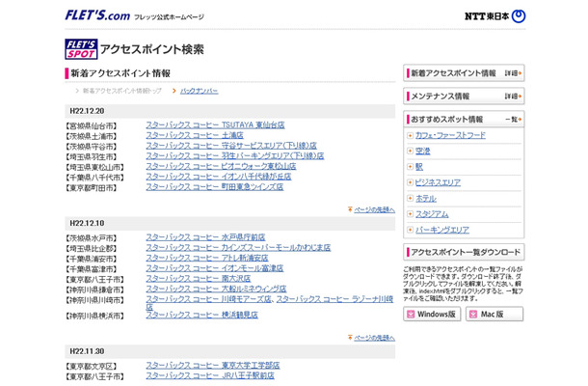588x386 pixels.
Task: Open 大船ルミネウィング店 link
Action: [x=216, y=289]
